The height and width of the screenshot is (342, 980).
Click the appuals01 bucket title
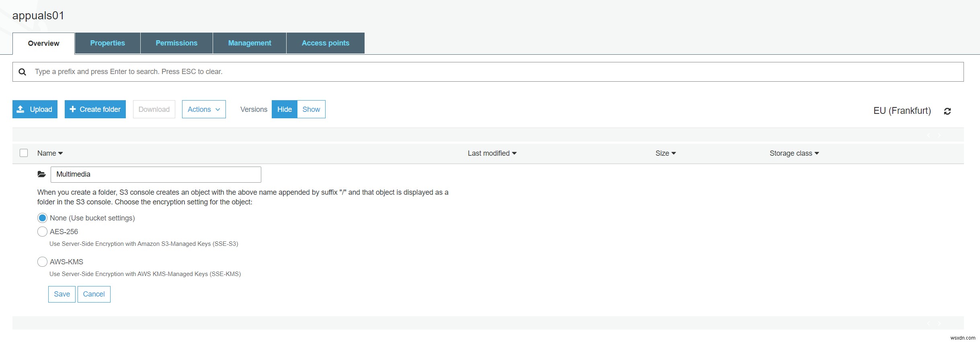(38, 15)
